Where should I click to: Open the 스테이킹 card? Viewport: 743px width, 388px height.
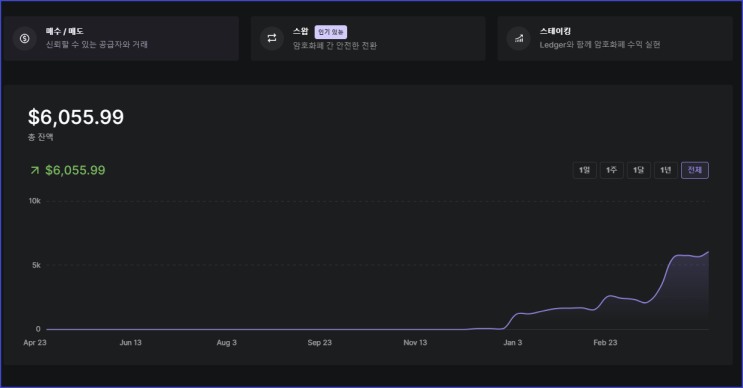click(615, 38)
